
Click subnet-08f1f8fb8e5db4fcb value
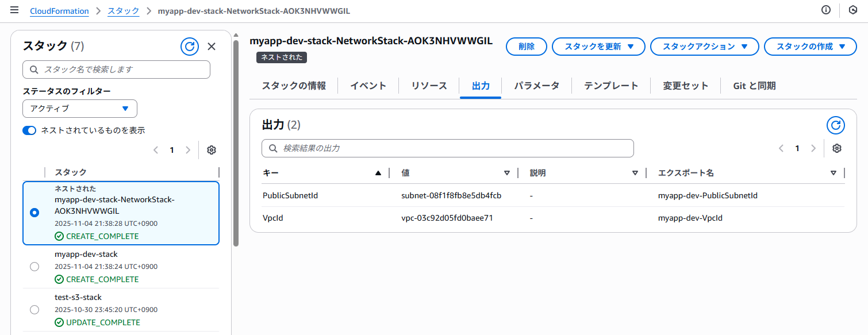click(x=451, y=195)
